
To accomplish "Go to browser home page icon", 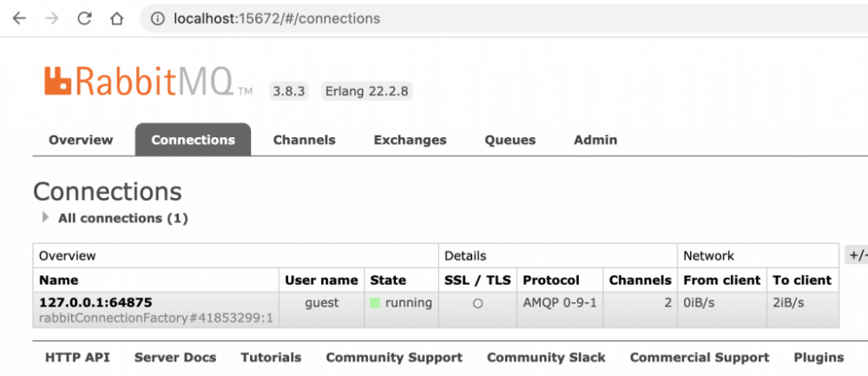I will tap(116, 18).
